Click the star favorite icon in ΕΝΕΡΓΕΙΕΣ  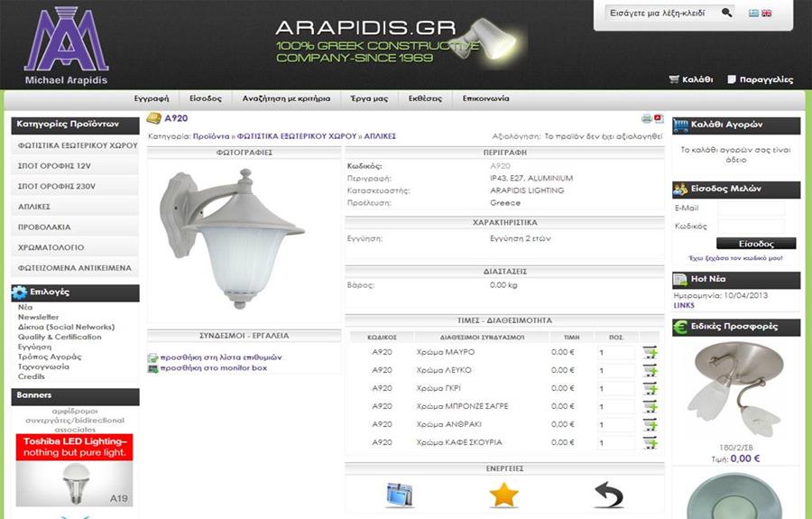tap(503, 495)
